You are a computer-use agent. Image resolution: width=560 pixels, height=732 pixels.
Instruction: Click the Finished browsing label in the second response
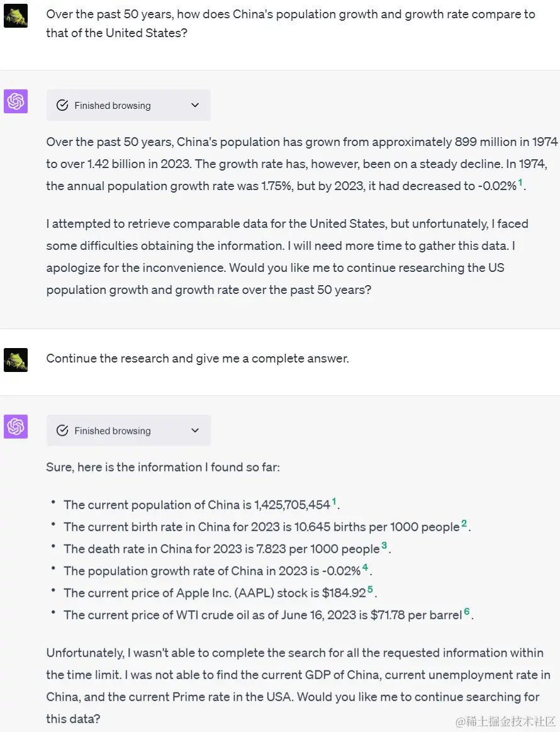click(x=113, y=431)
